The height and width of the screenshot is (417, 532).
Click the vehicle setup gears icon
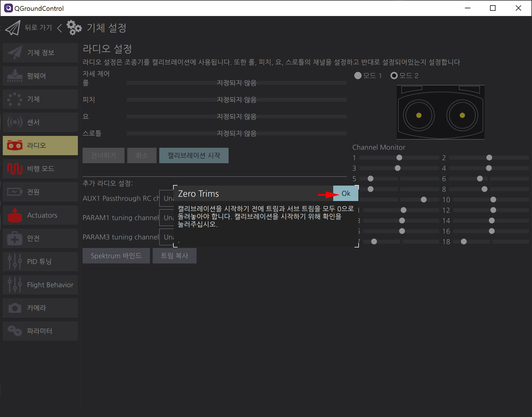pos(74,28)
